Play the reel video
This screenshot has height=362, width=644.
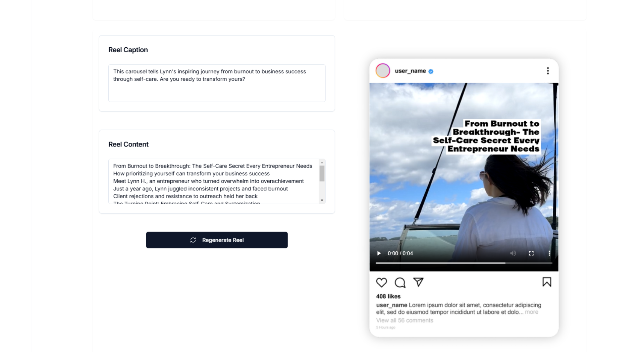click(x=379, y=253)
